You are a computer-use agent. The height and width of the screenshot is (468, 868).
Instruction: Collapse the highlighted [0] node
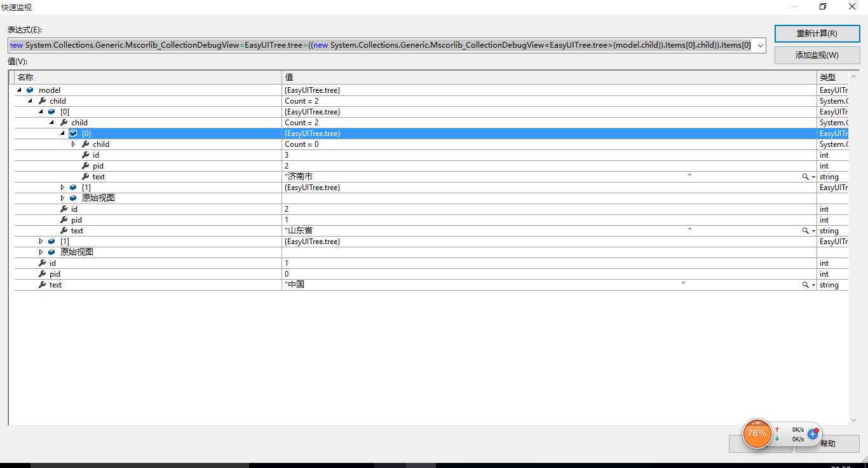[62, 134]
